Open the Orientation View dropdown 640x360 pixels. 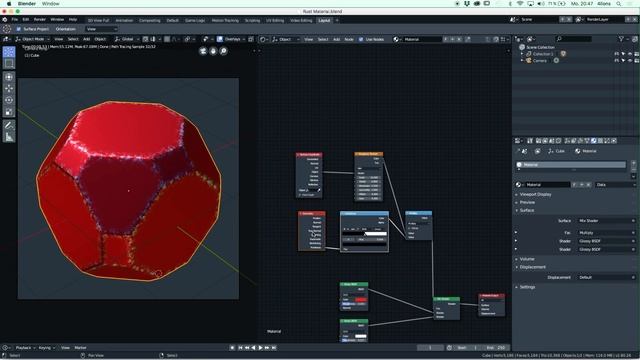(x=102, y=29)
